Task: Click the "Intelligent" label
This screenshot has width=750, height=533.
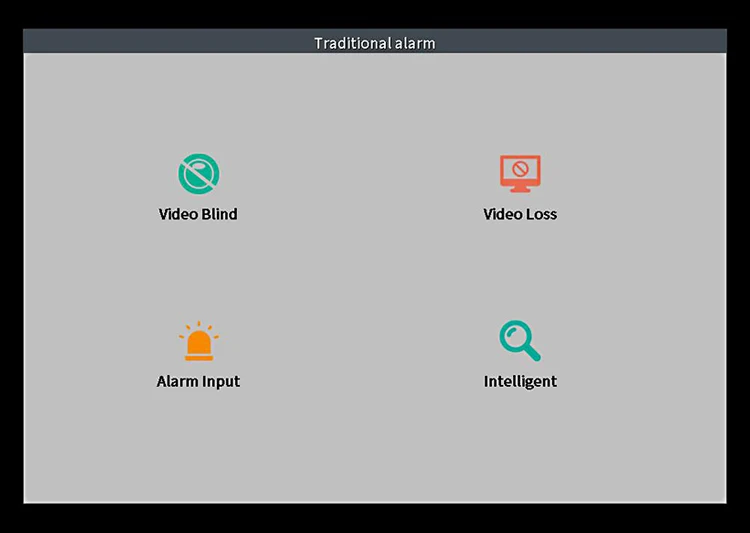Action: (x=520, y=381)
